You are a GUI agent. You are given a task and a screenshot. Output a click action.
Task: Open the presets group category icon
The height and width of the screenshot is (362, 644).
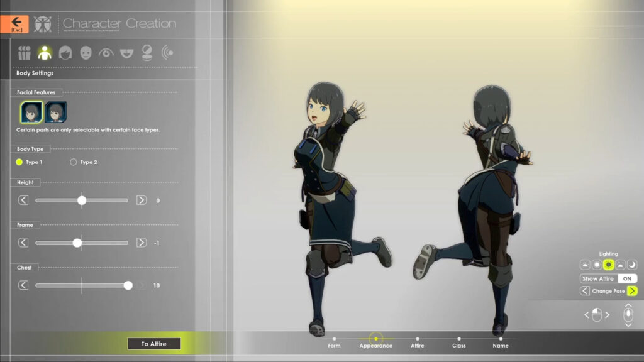pyautogui.click(x=25, y=53)
